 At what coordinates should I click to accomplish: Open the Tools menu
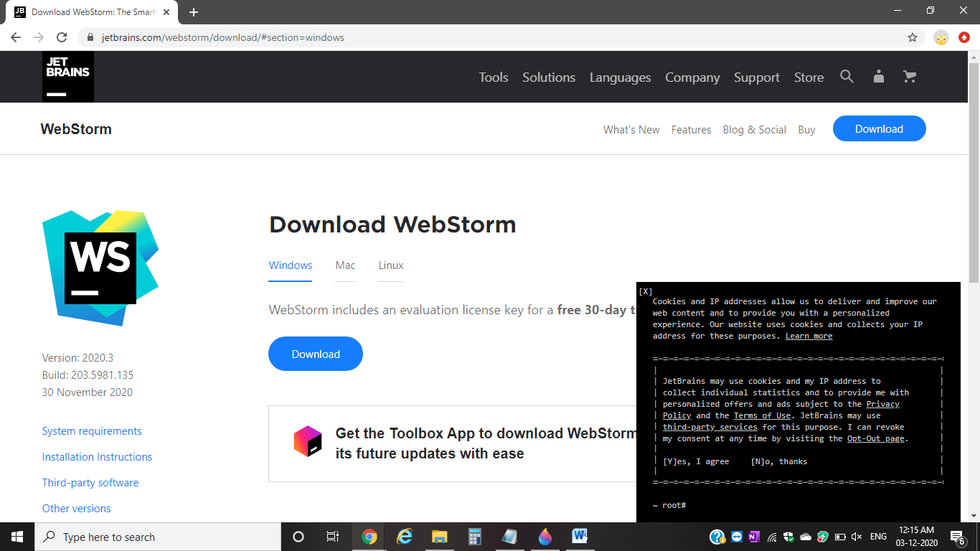pos(494,77)
